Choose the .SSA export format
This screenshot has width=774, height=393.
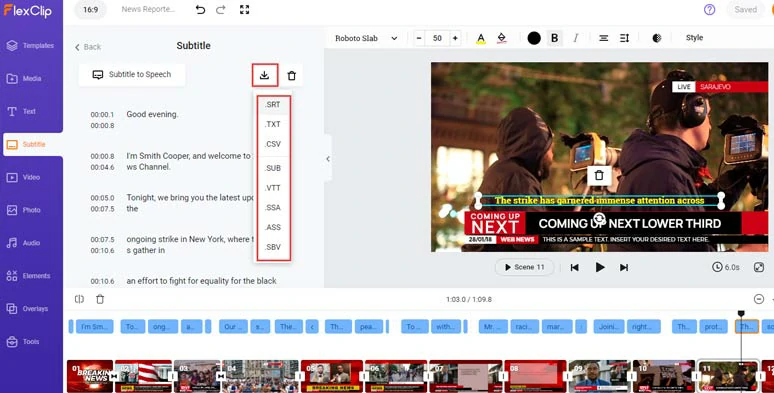click(273, 208)
